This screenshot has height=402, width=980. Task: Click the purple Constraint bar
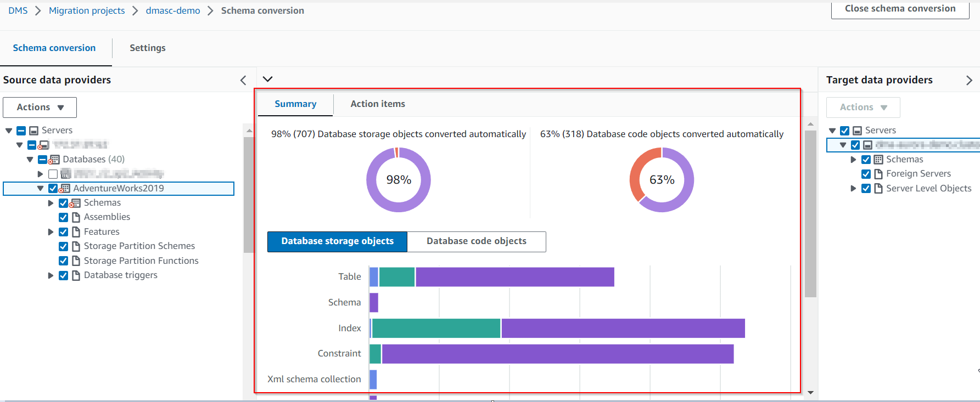[x=558, y=354]
